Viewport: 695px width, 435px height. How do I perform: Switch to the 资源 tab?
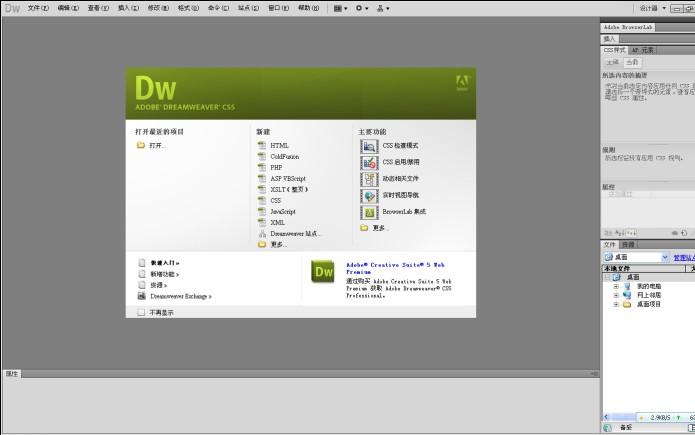pos(629,244)
